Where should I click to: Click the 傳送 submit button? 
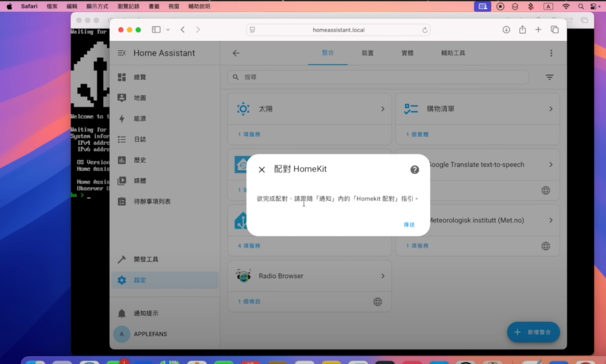pos(409,224)
